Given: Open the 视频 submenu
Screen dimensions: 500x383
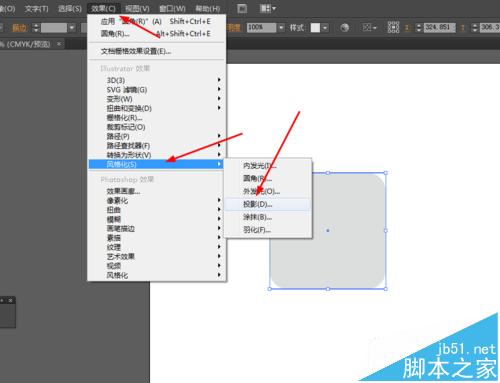Looking at the screenshot, I should click(x=156, y=266).
